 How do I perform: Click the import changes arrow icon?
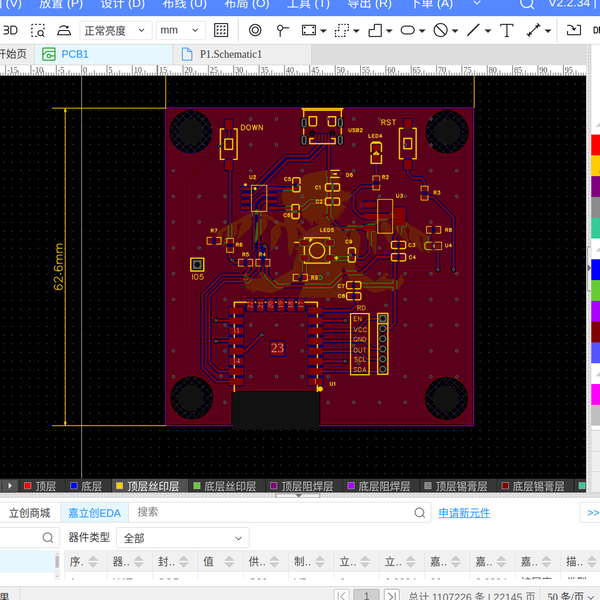574,30
